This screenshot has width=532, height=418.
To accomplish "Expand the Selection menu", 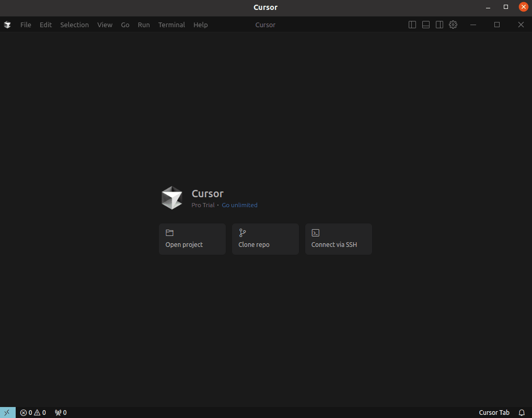I will pos(74,25).
